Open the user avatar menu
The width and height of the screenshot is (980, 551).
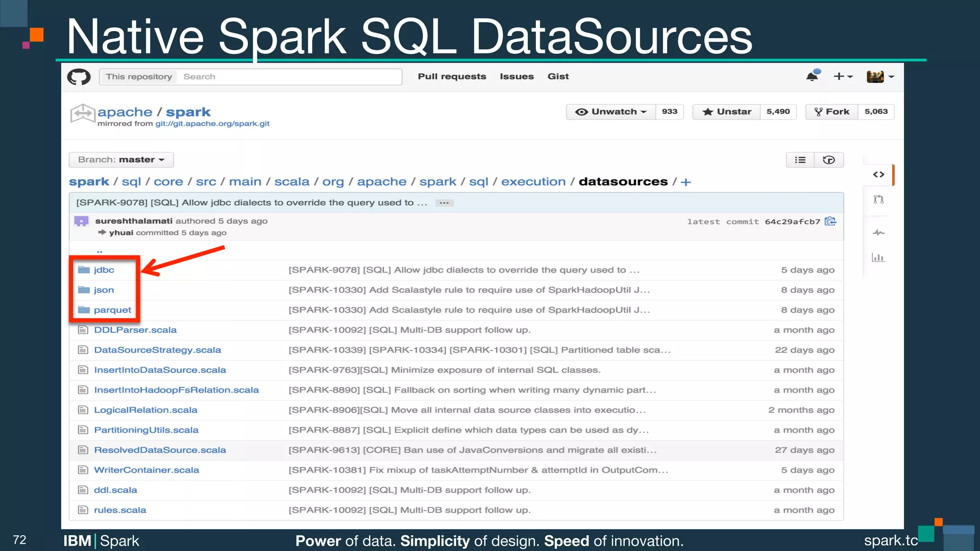click(880, 77)
